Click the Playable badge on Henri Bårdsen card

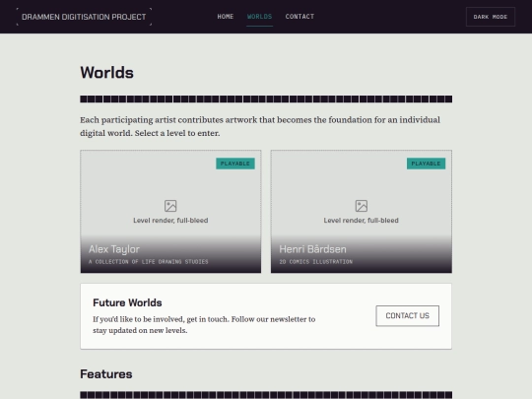coord(426,164)
